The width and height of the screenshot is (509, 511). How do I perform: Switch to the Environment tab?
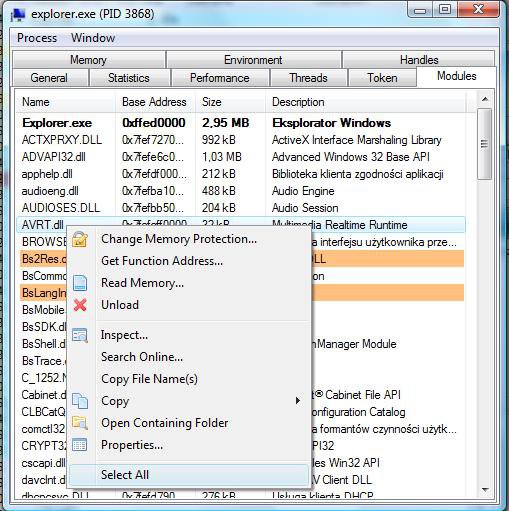[x=253, y=60]
